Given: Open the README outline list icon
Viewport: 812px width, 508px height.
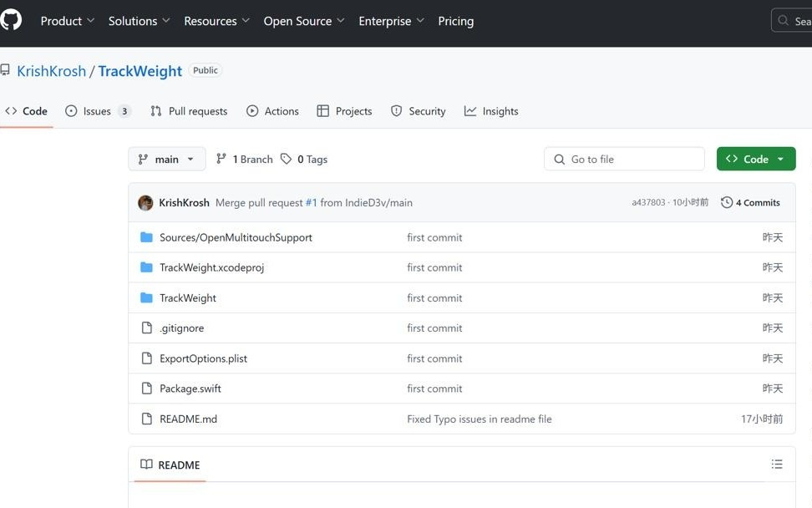Looking at the screenshot, I should click(776, 465).
